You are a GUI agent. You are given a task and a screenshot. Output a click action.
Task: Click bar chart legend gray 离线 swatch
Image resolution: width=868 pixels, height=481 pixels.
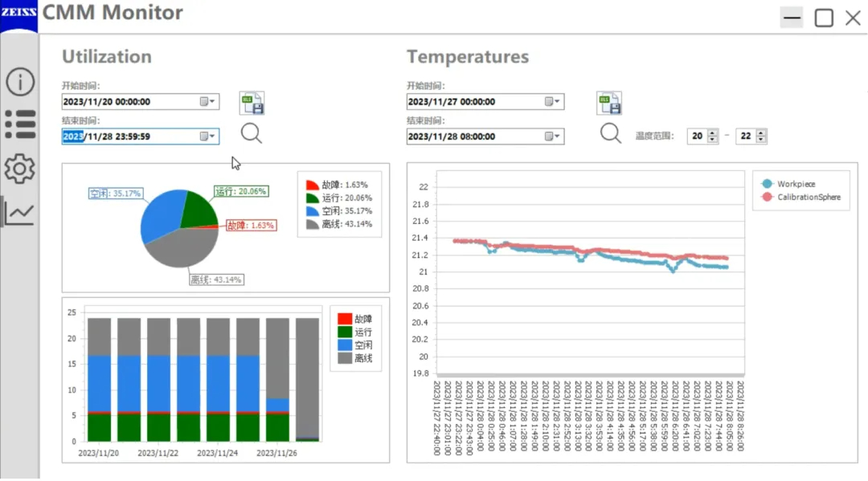pyautogui.click(x=345, y=358)
